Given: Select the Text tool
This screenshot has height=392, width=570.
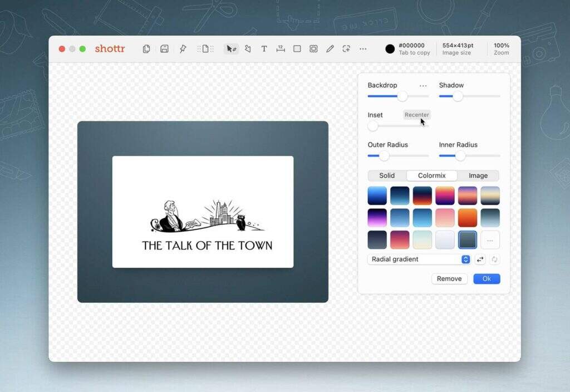Looking at the screenshot, I should point(264,49).
